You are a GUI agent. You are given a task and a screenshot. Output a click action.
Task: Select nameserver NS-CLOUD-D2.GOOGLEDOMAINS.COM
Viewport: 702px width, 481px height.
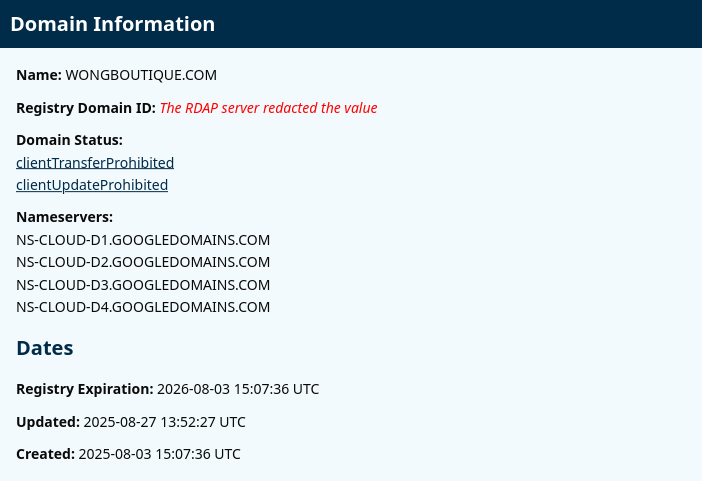click(x=143, y=262)
